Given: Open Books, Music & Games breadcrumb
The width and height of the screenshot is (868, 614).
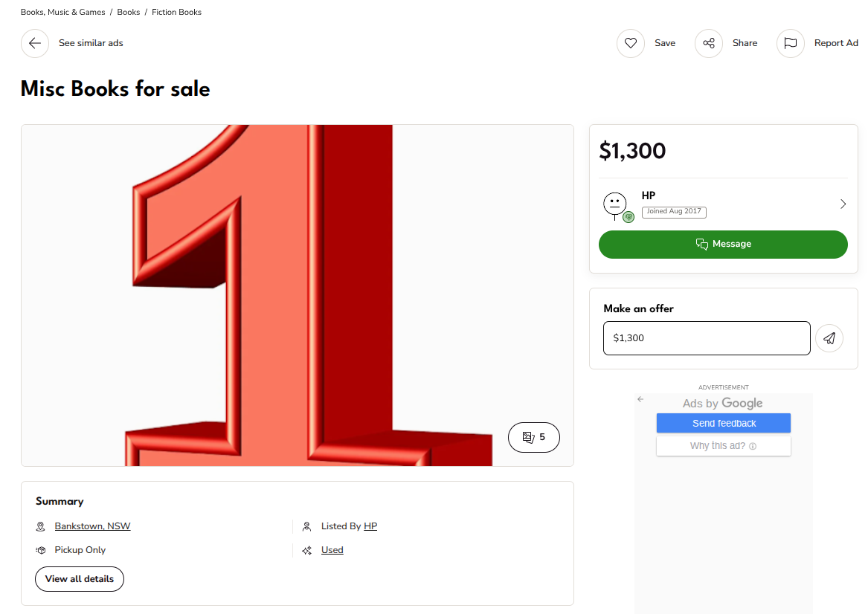Looking at the screenshot, I should tap(63, 12).
